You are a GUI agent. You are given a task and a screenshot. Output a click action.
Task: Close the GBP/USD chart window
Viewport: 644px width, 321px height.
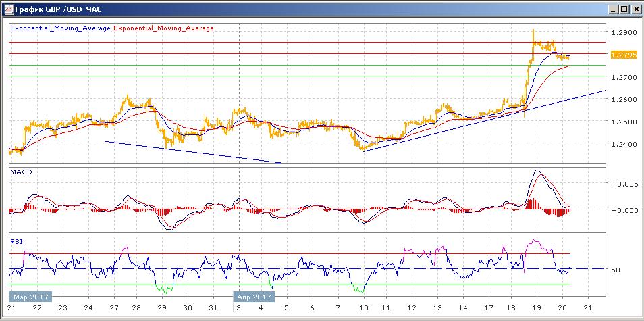[x=635, y=9]
